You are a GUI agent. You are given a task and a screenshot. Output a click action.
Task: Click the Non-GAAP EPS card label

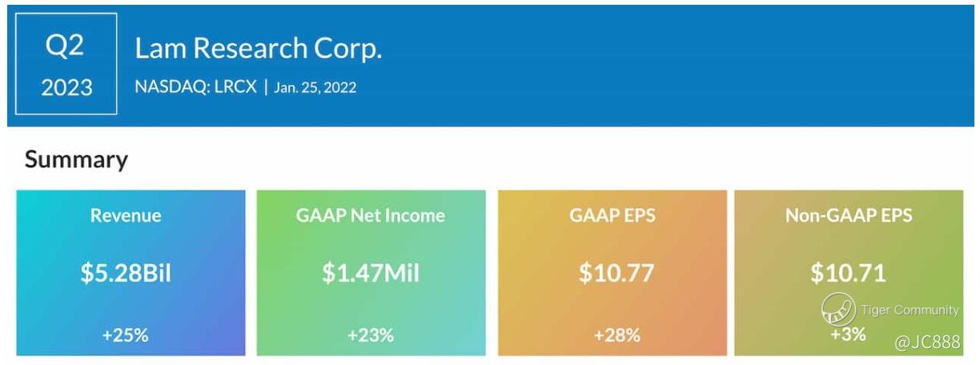coord(849,215)
